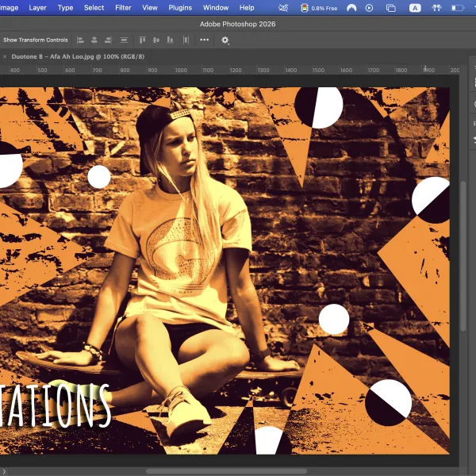Click the crossed-out icon left of memory monitor

pos(283,8)
